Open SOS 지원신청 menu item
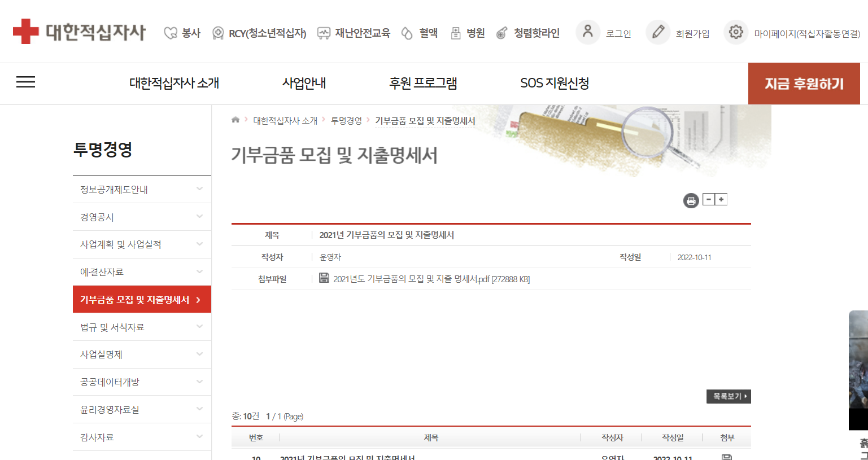 pyautogui.click(x=554, y=84)
